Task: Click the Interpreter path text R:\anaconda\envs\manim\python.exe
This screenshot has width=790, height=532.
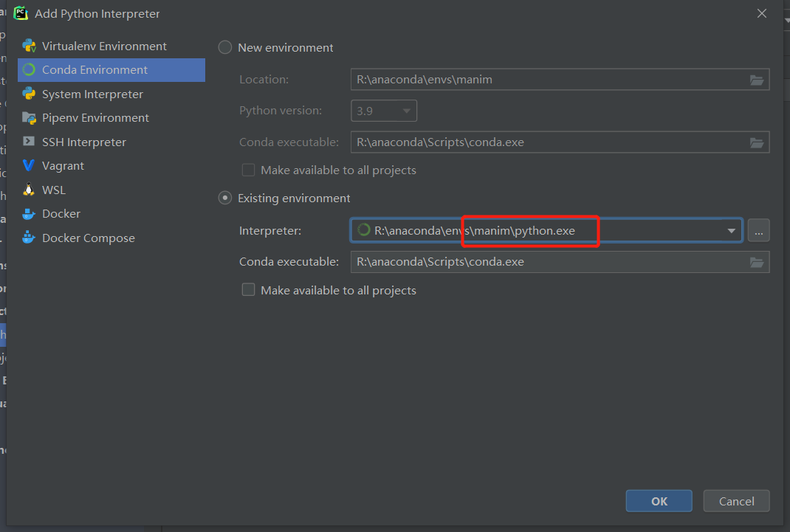Action: click(475, 230)
